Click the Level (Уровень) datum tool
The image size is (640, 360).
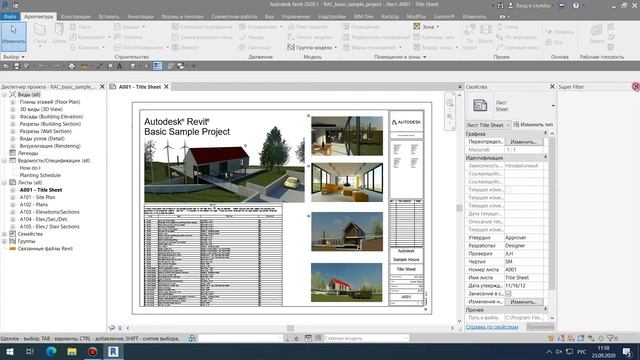[x=560, y=32]
